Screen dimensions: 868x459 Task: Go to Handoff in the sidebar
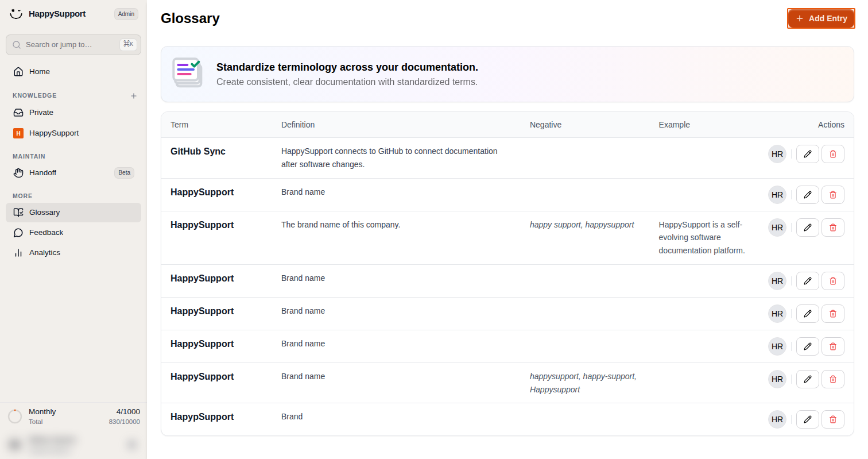[x=73, y=173]
